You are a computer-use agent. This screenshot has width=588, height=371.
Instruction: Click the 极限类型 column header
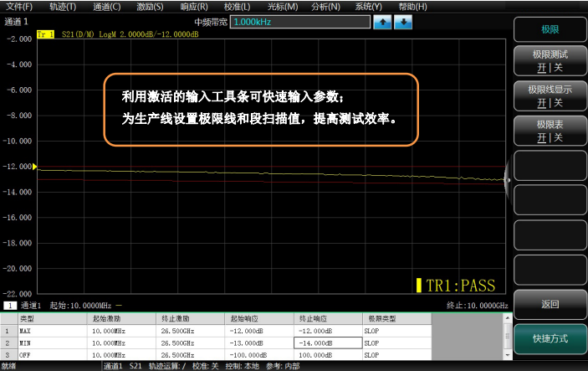[x=397, y=319]
